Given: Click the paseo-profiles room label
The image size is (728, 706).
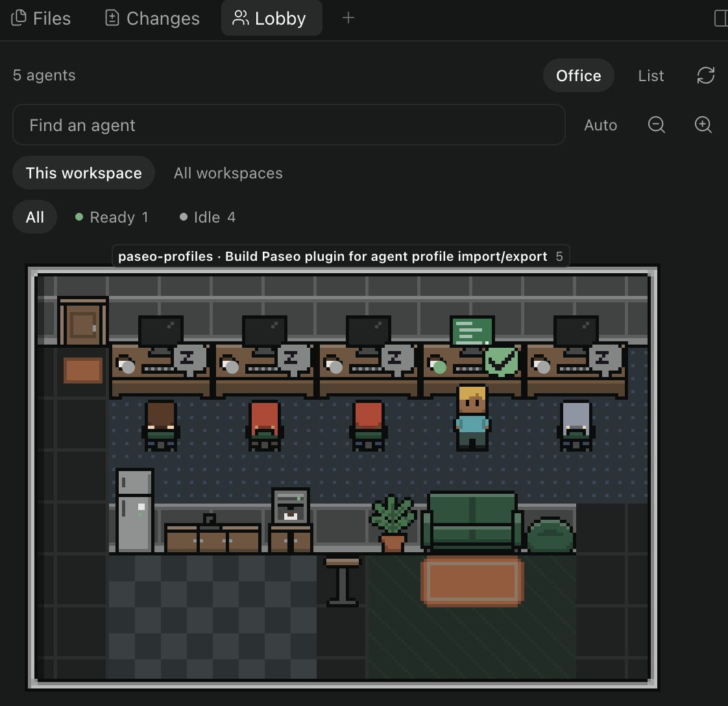Looking at the screenshot, I should coord(341,256).
